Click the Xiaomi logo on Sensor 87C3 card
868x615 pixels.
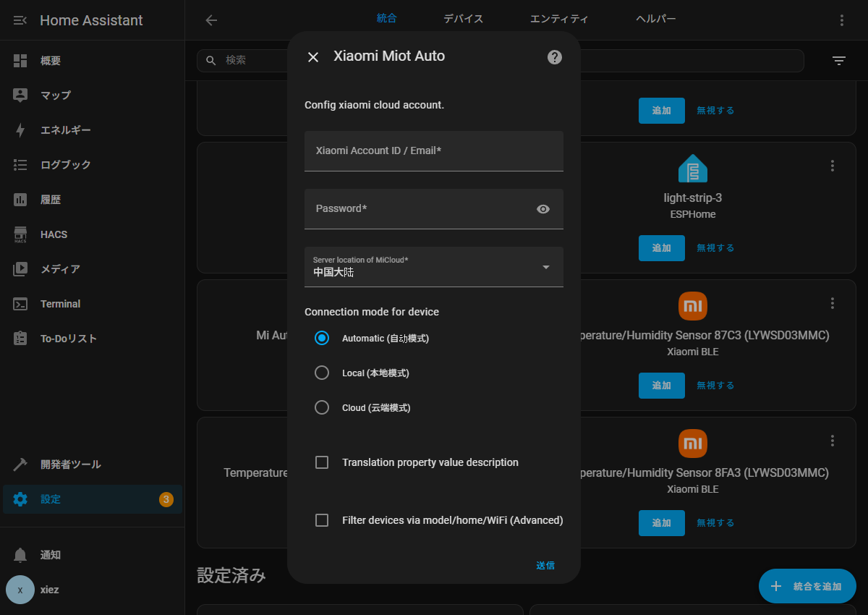pos(693,306)
